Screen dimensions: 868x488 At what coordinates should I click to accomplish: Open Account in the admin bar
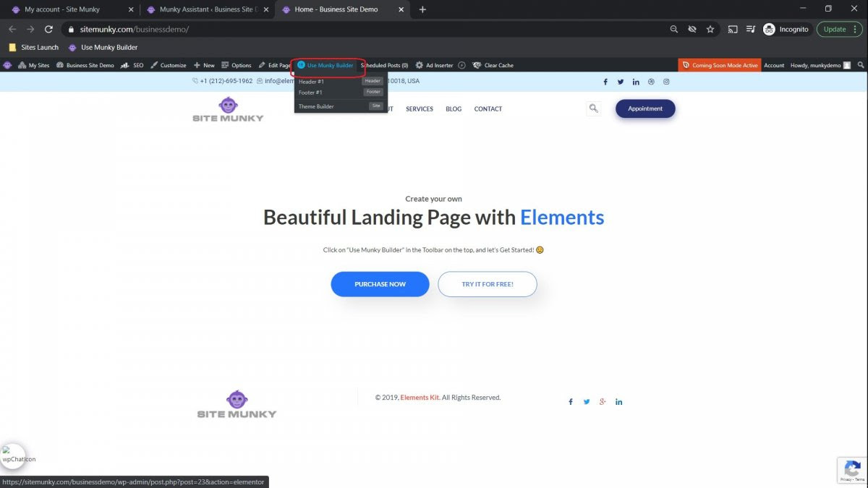tap(774, 65)
